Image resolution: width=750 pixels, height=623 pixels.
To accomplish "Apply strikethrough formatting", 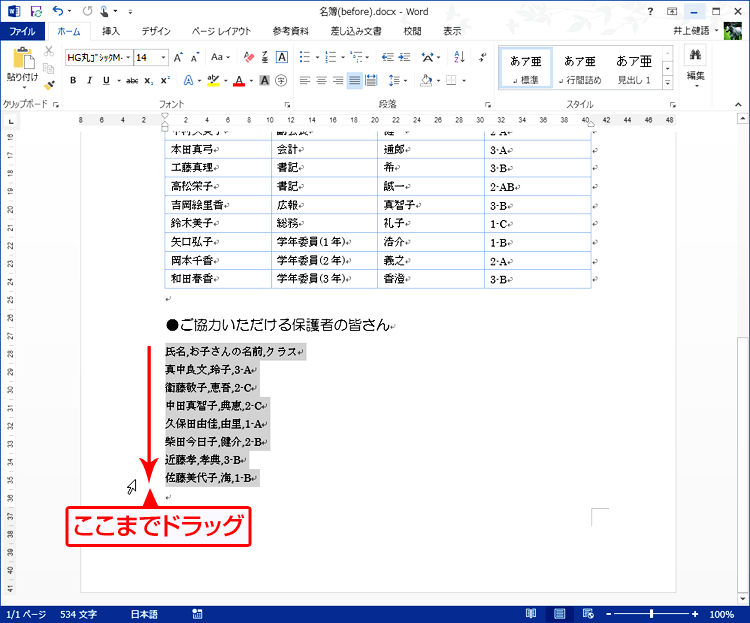I will point(132,81).
